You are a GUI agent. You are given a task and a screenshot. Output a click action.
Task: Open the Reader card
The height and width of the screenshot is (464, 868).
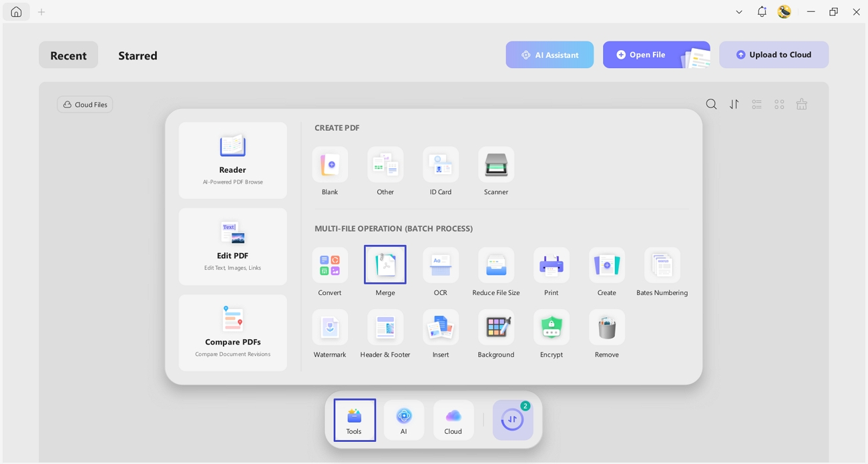233,160
